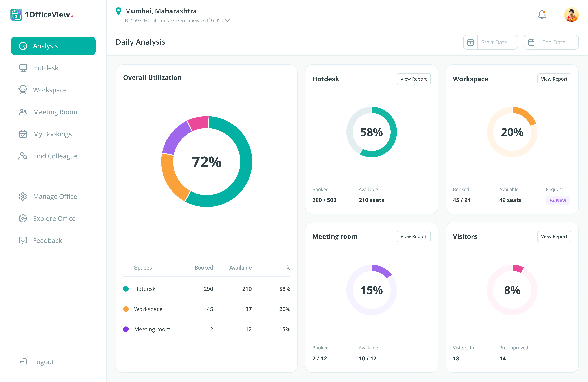Click the Logout arrow icon
Screen dimensions: 588x382
pyautogui.click(x=23, y=362)
